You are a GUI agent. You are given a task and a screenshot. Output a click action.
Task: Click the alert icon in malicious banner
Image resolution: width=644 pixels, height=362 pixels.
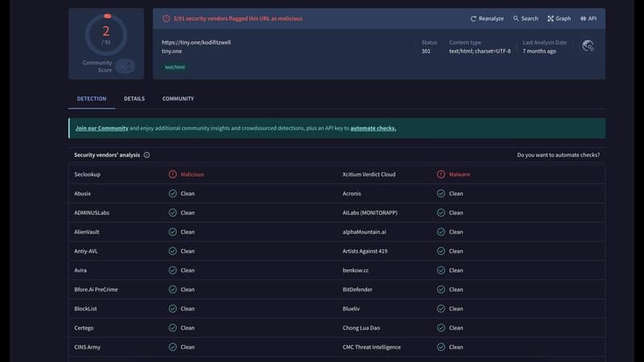(166, 19)
